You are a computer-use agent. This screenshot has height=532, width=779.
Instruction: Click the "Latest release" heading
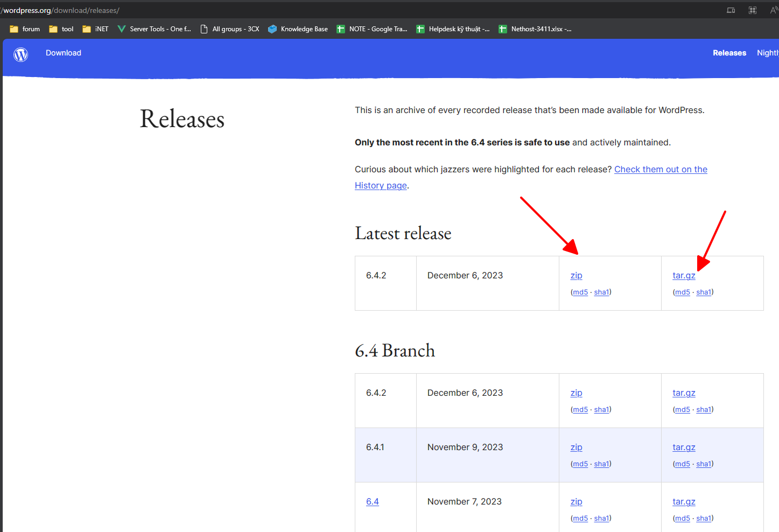click(403, 233)
